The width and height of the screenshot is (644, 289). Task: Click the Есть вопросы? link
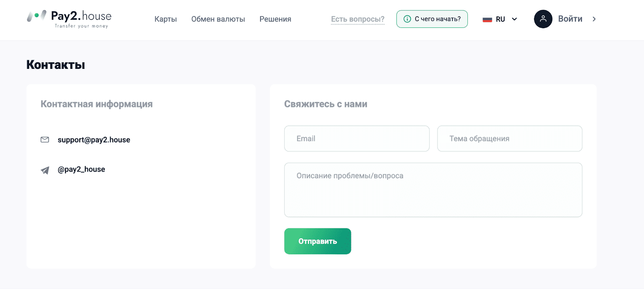[358, 19]
